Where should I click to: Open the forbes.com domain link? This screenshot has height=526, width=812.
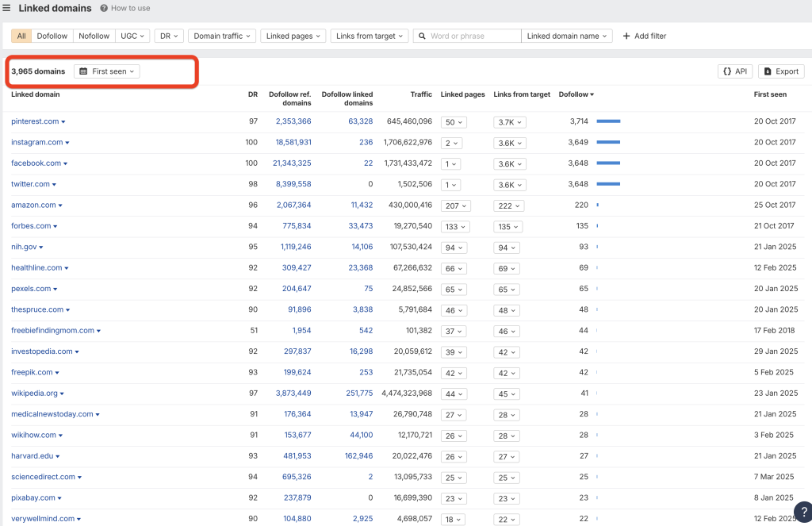[31, 226]
